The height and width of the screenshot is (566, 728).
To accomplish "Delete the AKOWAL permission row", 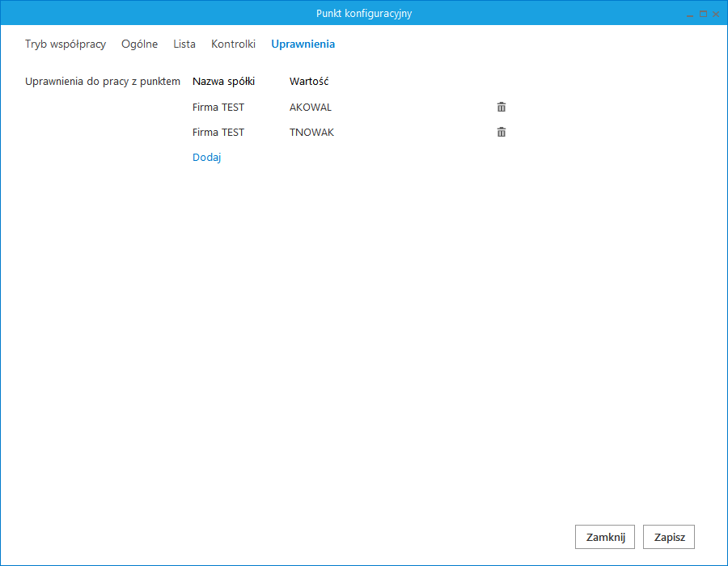I will 502,108.
